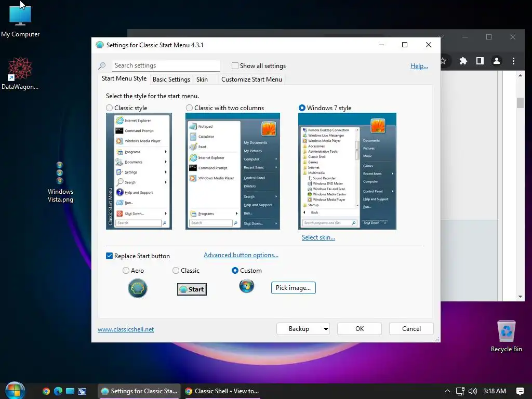
Task: Open the volume speaker tray icon
Action: tap(473, 391)
